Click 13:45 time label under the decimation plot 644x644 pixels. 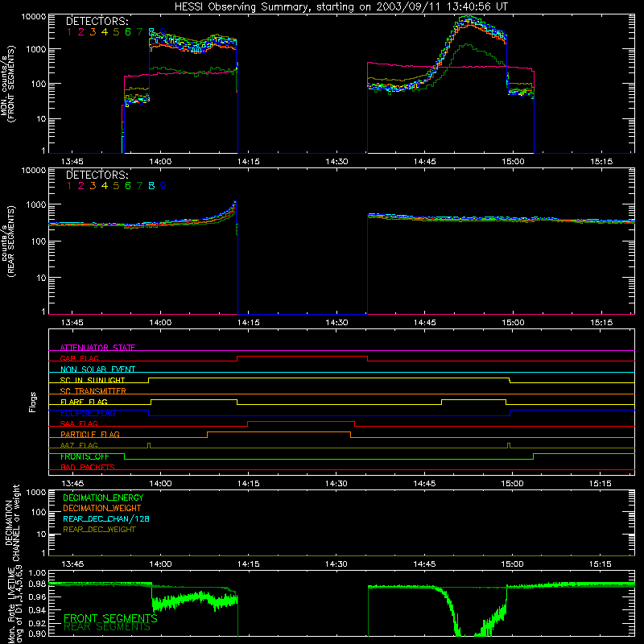72,564
